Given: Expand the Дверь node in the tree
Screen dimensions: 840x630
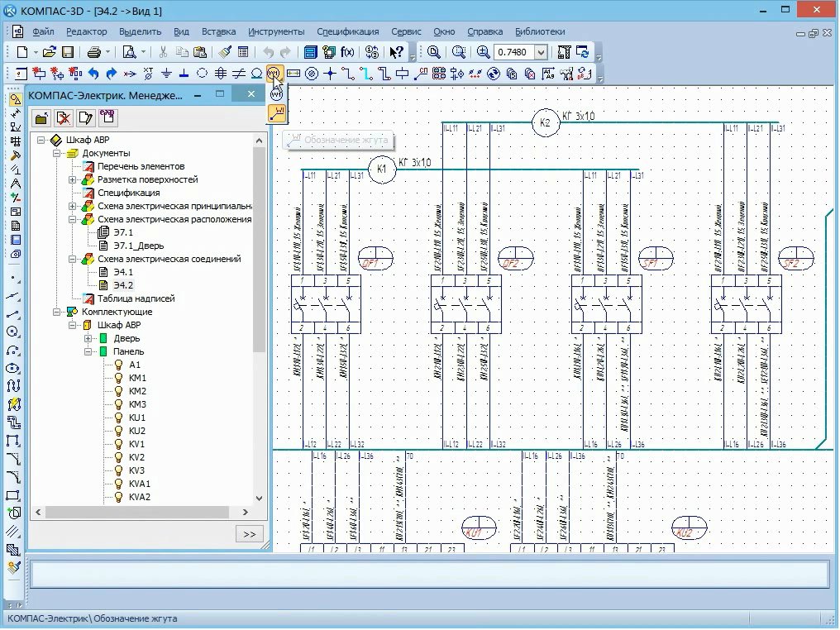Looking at the screenshot, I should tap(88, 338).
